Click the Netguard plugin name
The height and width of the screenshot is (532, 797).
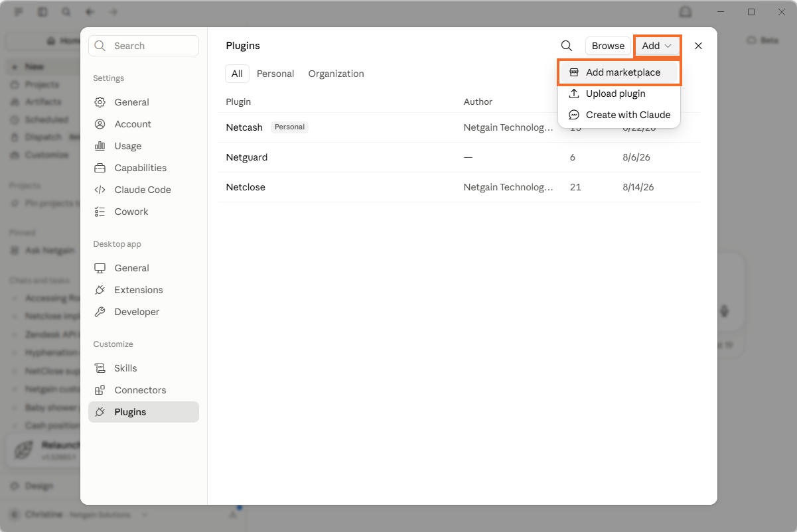click(247, 157)
